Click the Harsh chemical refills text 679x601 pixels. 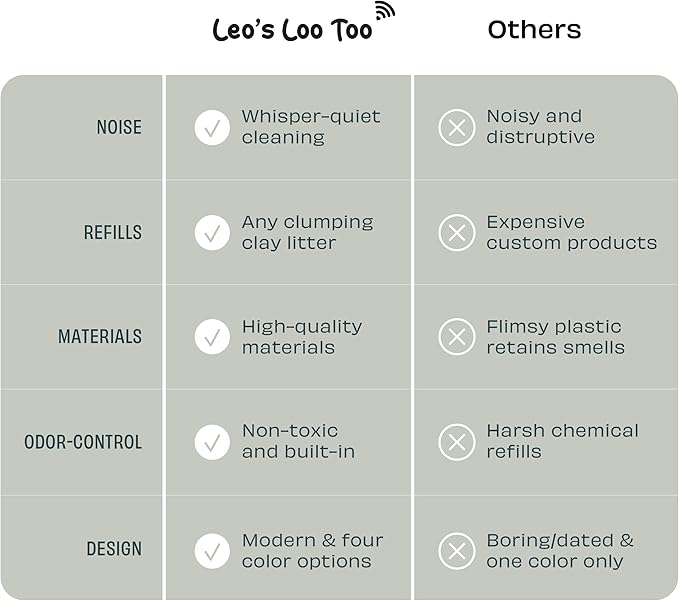point(562,441)
